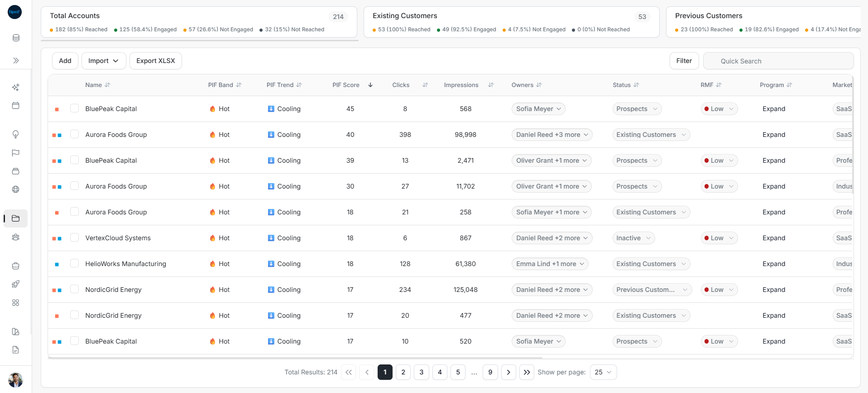The width and height of the screenshot is (868, 393).
Task: Click the color tag squares beside HelioWorks Manufacturing
Action: pos(57,264)
